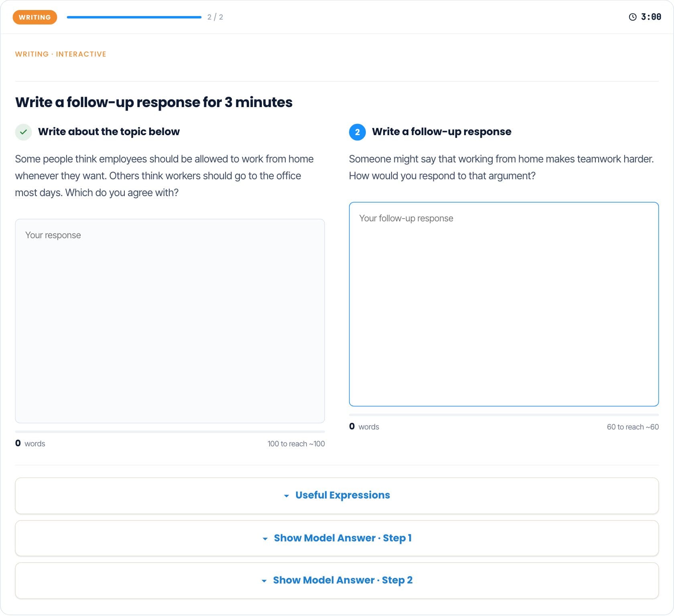Click the Model Answer Step 2 arrow icon

point(264,581)
